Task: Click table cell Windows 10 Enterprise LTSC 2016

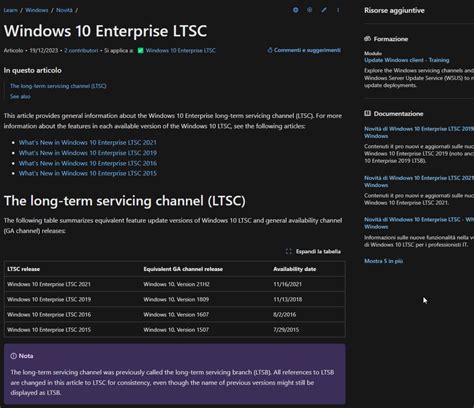Action: [49, 315]
